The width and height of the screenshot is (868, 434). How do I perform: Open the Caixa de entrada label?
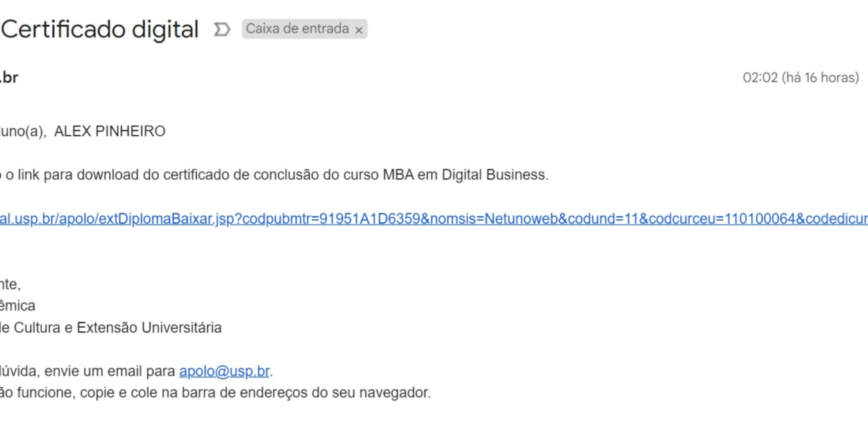click(x=297, y=29)
